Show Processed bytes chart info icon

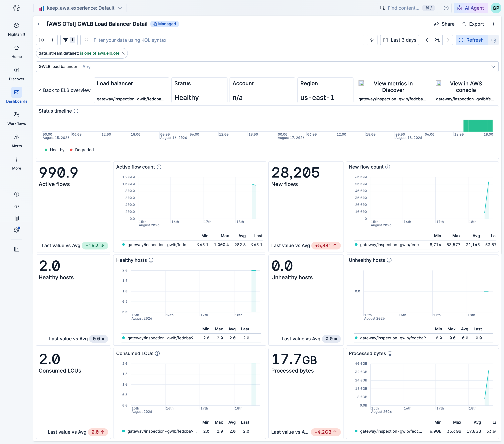coord(390,353)
